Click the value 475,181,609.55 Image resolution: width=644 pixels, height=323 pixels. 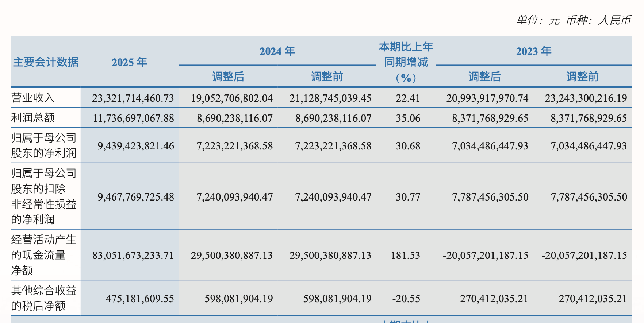tap(140, 299)
